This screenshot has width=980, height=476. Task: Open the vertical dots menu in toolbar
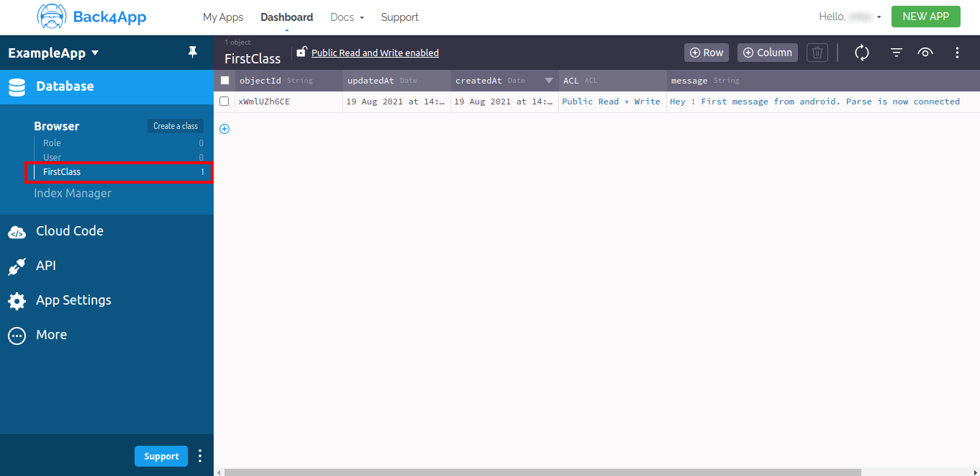point(957,53)
